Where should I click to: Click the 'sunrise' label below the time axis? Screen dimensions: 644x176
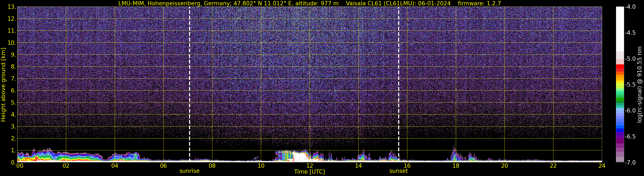(189, 171)
